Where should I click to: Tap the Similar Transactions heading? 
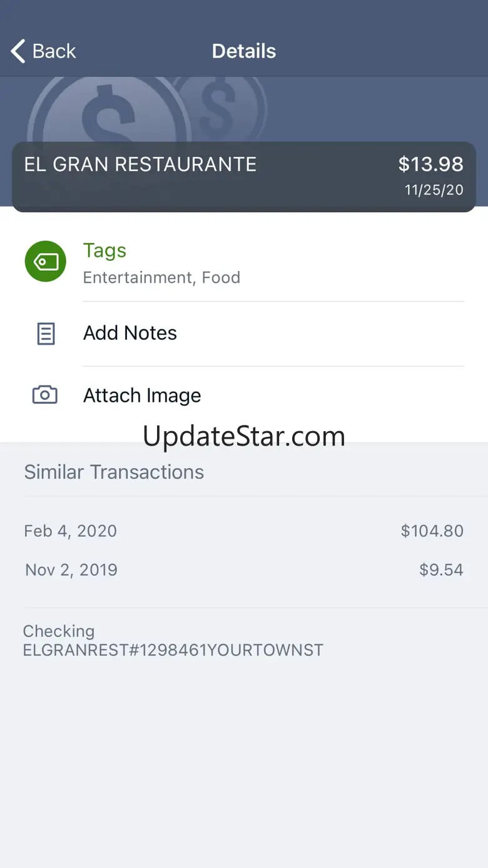[x=114, y=472]
